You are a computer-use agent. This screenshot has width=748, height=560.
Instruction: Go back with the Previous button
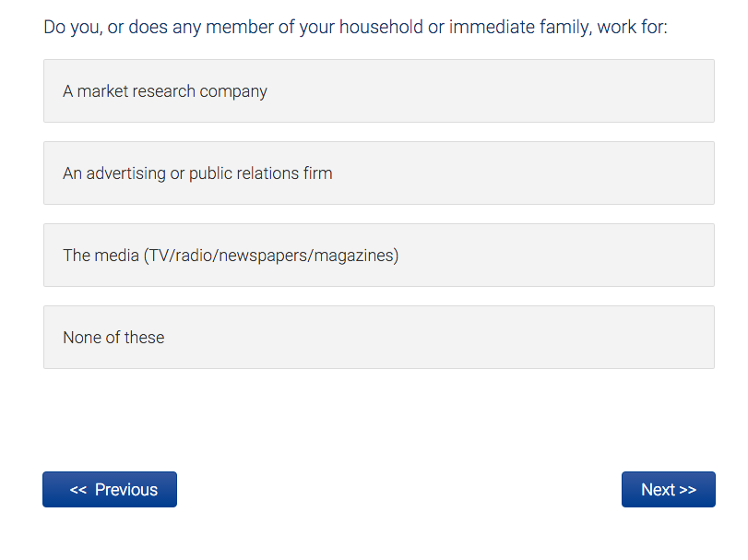[x=110, y=490]
